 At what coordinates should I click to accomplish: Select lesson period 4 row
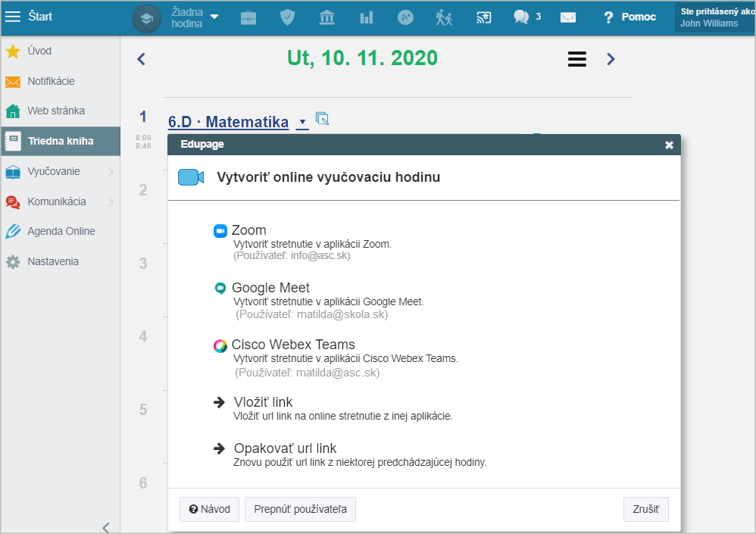(143, 336)
